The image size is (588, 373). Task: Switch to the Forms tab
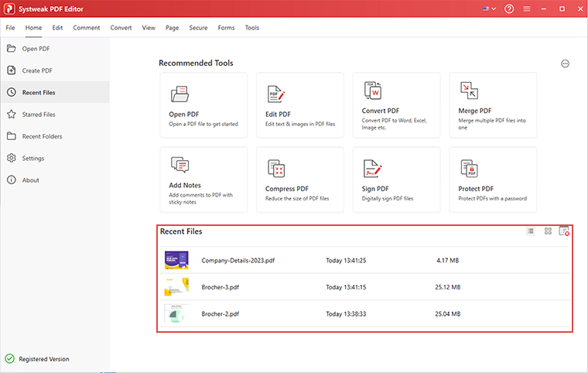click(x=226, y=28)
